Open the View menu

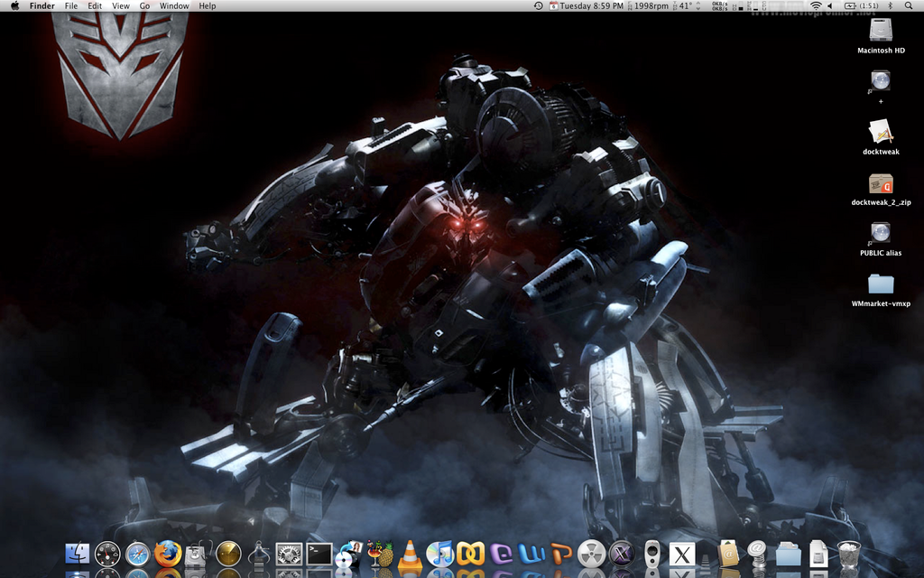tap(121, 6)
